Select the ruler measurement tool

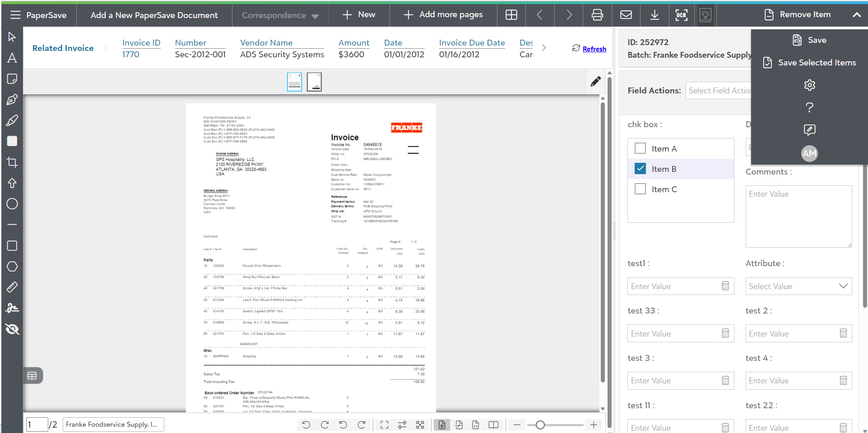pos(12,287)
